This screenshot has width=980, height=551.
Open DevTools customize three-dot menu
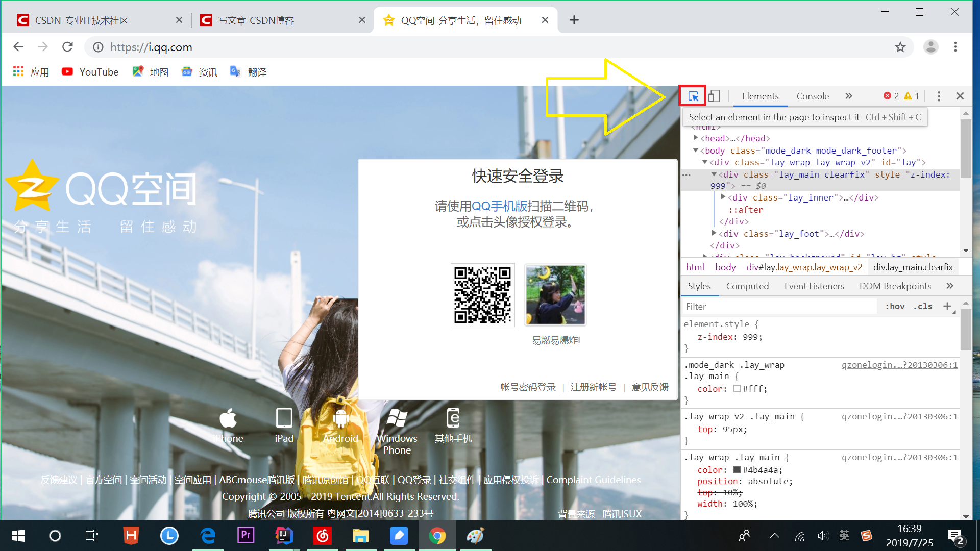coord(939,96)
